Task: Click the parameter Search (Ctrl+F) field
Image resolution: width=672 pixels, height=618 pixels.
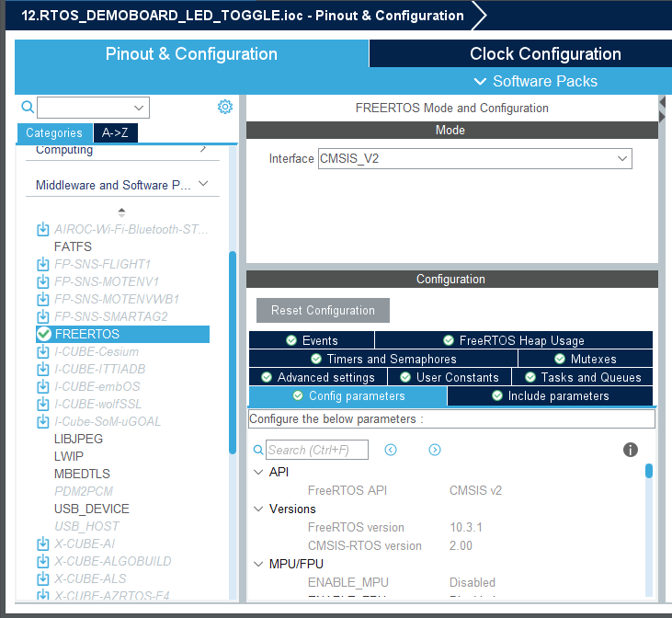Action: click(317, 450)
